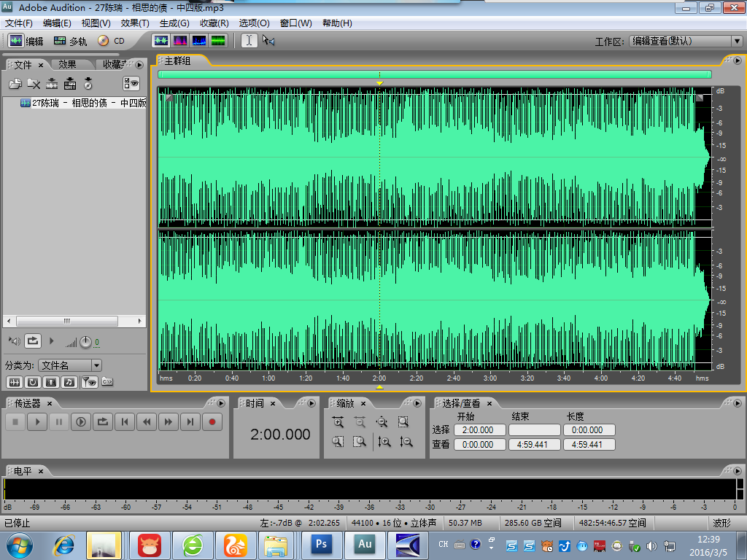Click zoom out vertically icon

pos(406,442)
